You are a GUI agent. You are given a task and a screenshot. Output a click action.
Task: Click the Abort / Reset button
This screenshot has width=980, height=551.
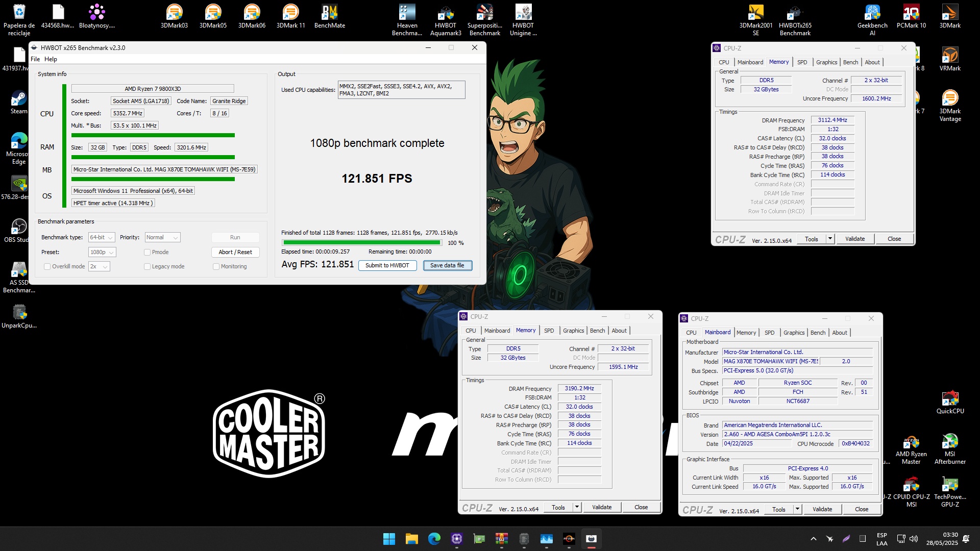click(235, 252)
